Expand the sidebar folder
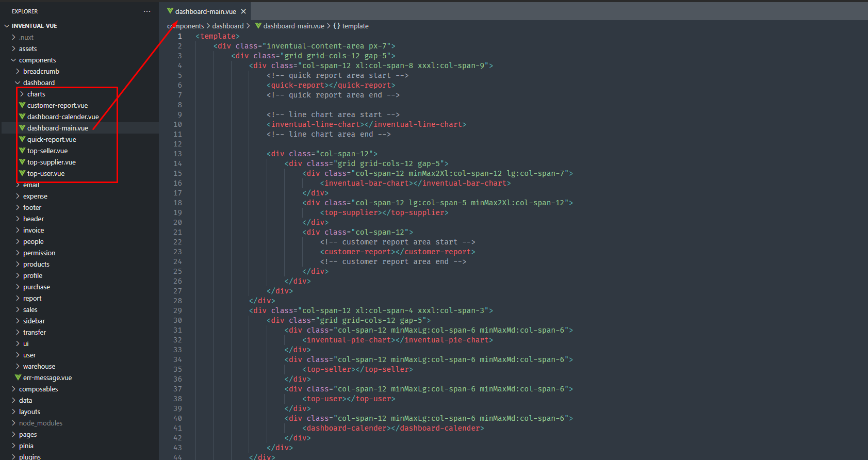868x460 pixels. 18,321
